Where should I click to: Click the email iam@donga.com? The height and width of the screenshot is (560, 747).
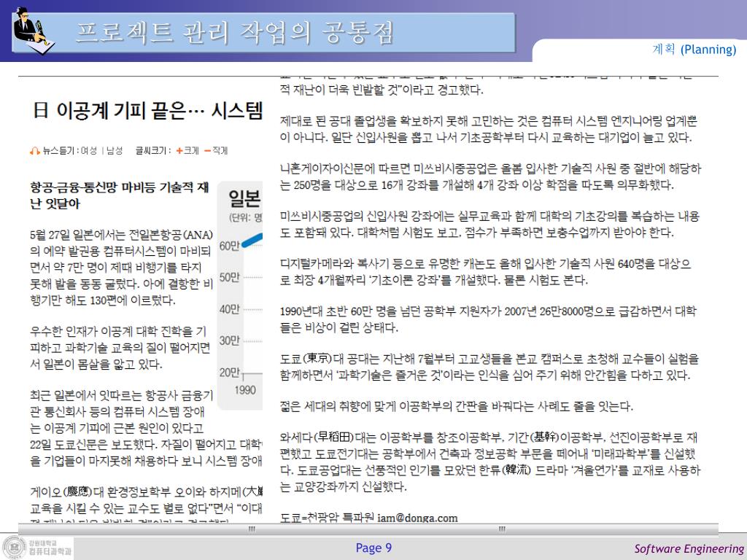417,518
